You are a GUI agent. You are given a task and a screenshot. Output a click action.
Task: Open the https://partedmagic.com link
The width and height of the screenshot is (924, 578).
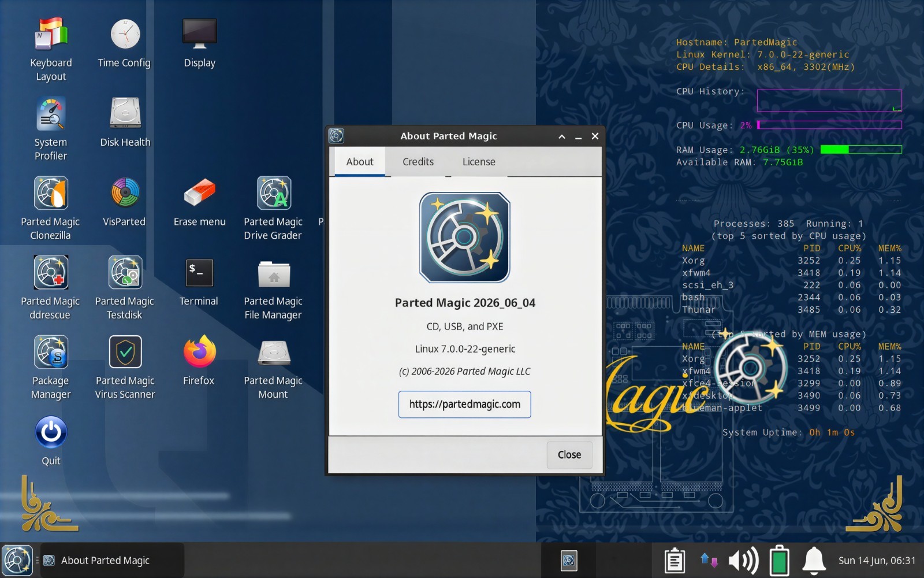point(465,404)
